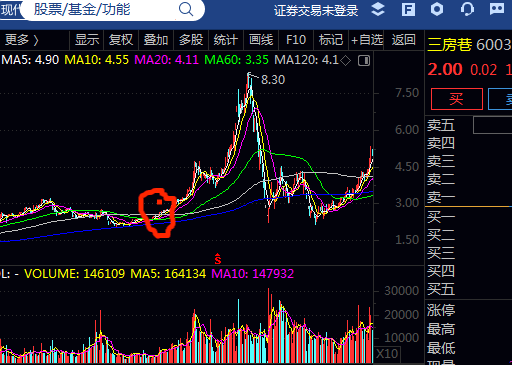
Task: Click the red S signal marker
Action: pyautogui.click(x=218, y=259)
